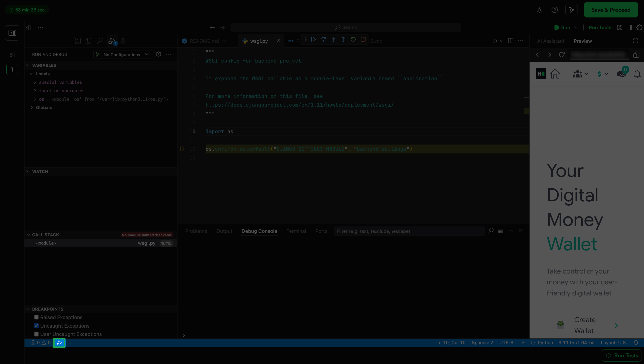The height and width of the screenshot is (364, 644).
Task: Click the debug Continue button
Action: (313, 40)
